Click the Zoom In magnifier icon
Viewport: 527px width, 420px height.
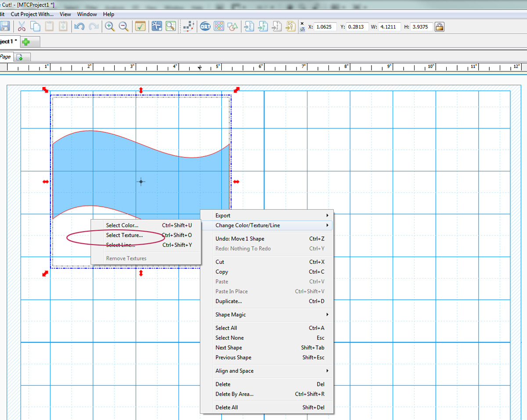coord(109,26)
